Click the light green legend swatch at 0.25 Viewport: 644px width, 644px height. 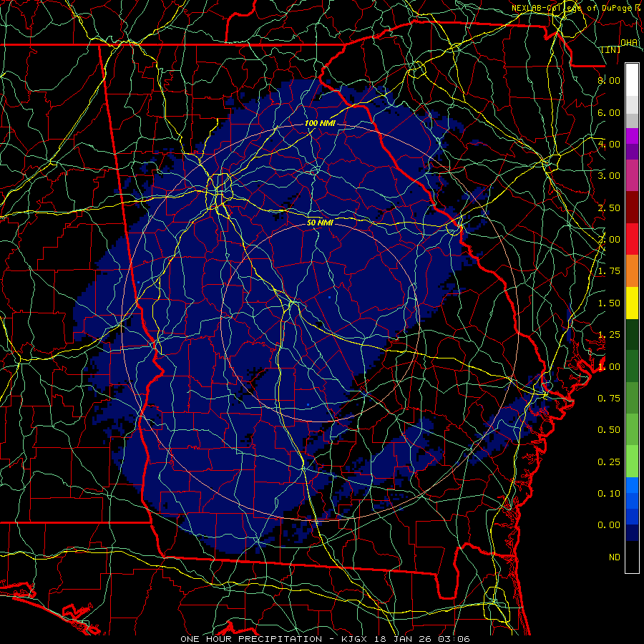632,462
